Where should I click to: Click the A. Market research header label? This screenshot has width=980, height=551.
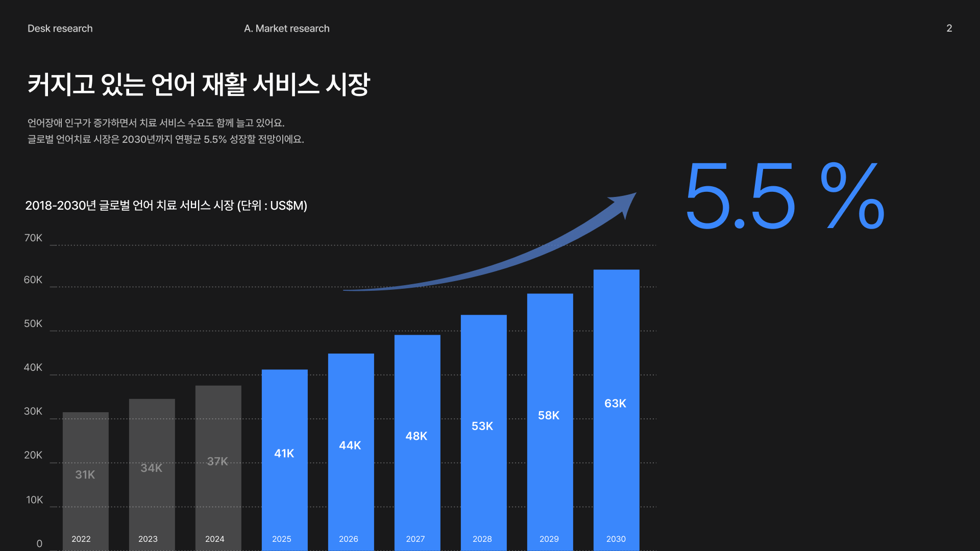tap(286, 29)
